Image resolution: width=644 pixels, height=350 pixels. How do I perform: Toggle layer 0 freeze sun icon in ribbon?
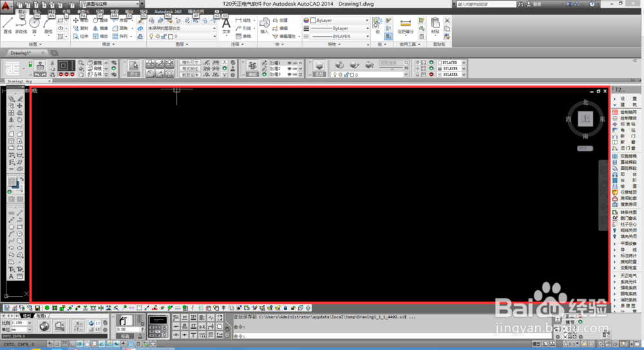[158, 37]
